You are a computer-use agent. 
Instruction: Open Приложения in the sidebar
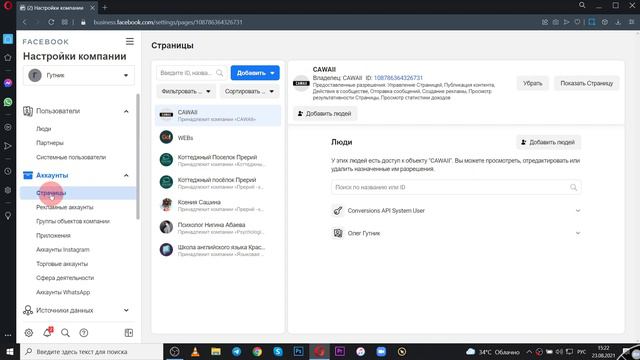click(x=53, y=236)
